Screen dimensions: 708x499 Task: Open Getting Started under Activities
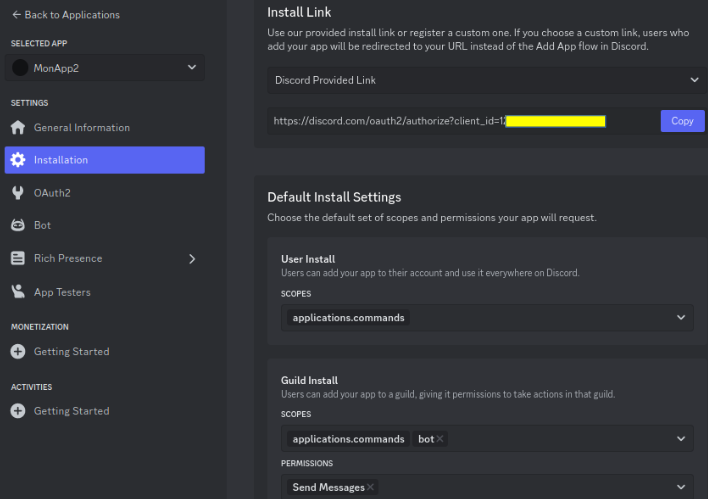click(x=105, y=411)
